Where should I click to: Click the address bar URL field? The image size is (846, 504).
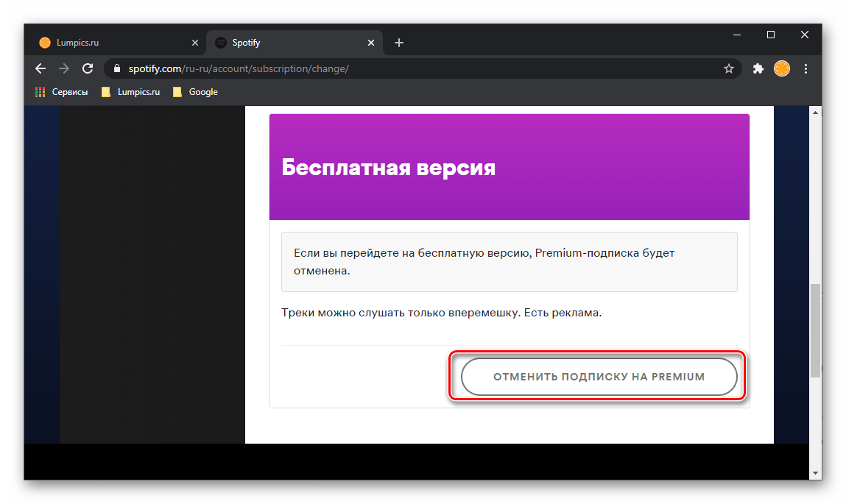421,68
